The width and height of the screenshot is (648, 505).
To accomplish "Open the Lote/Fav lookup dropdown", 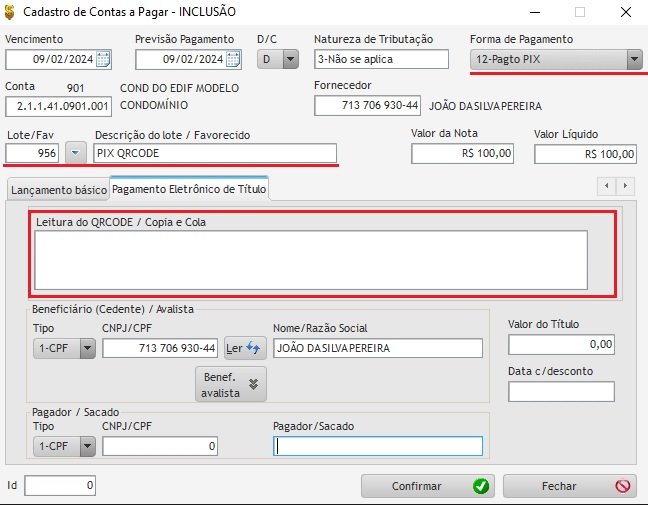I will point(76,153).
